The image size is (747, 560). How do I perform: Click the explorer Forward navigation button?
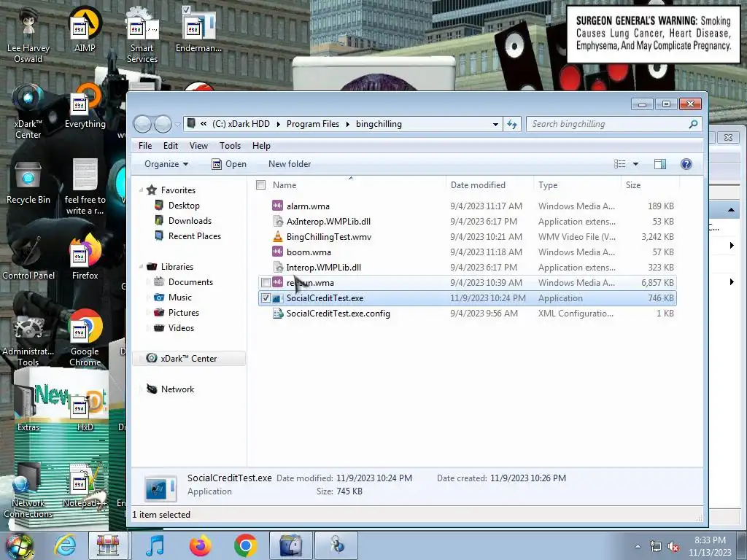click(163, 124)
